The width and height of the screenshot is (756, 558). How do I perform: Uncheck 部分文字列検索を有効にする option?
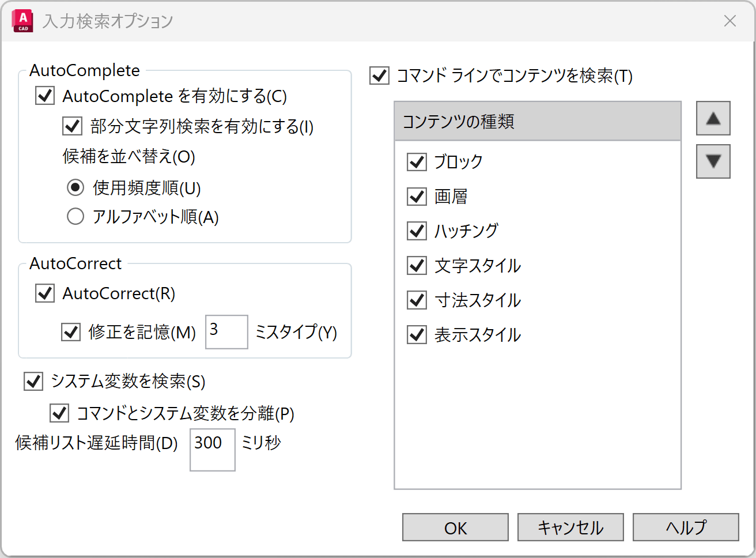(73, 126)
